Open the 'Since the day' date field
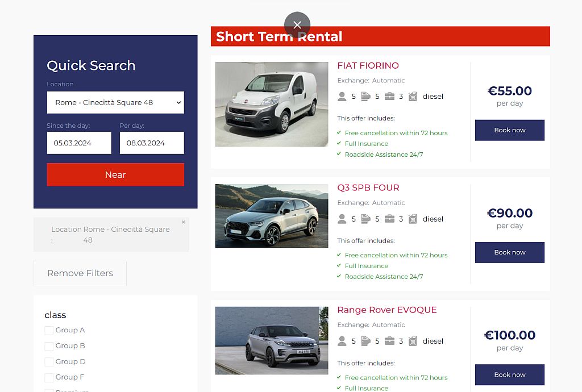This screenshot has width=582, height=392. (x=79, y=143)
